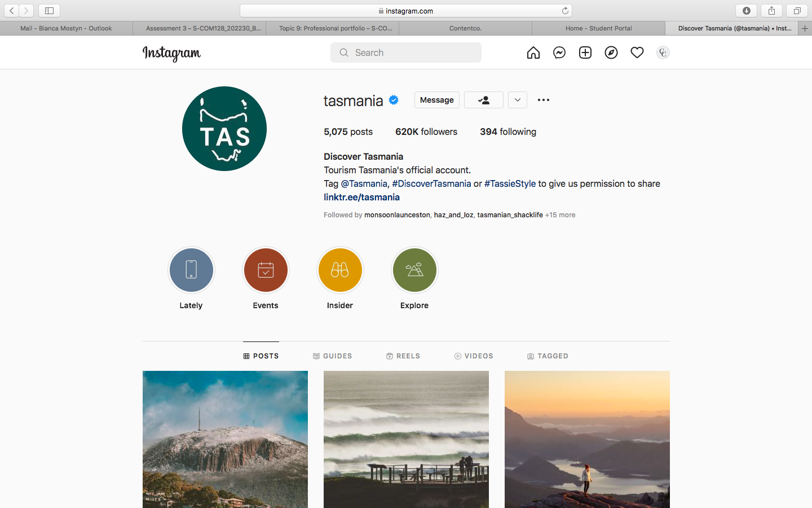This screenshot has width=812, height=508.
Task: Click the Instagram search field
Action: coord(406,52)
